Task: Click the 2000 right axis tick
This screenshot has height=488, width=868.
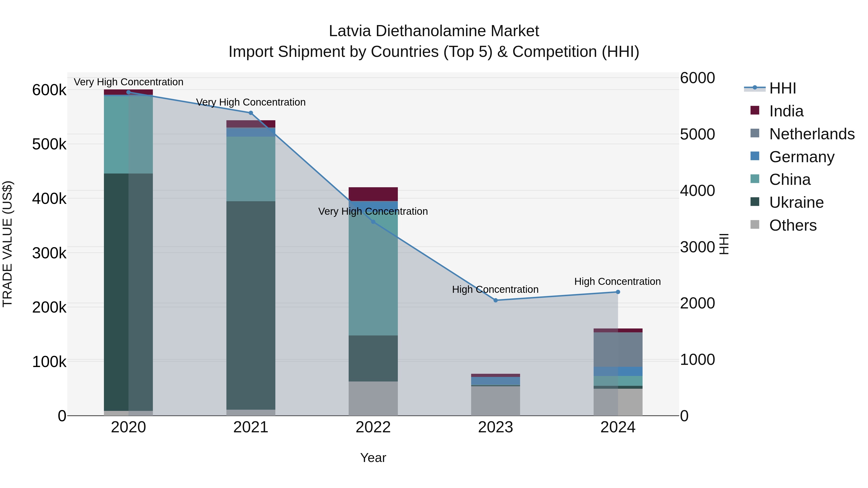Action: coord(698,303)
